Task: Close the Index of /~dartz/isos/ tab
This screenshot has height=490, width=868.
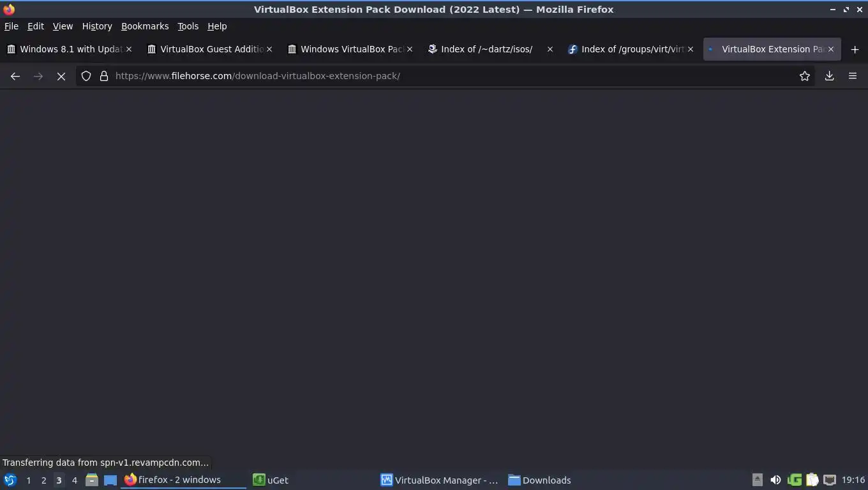Action: tap(550, 49)
